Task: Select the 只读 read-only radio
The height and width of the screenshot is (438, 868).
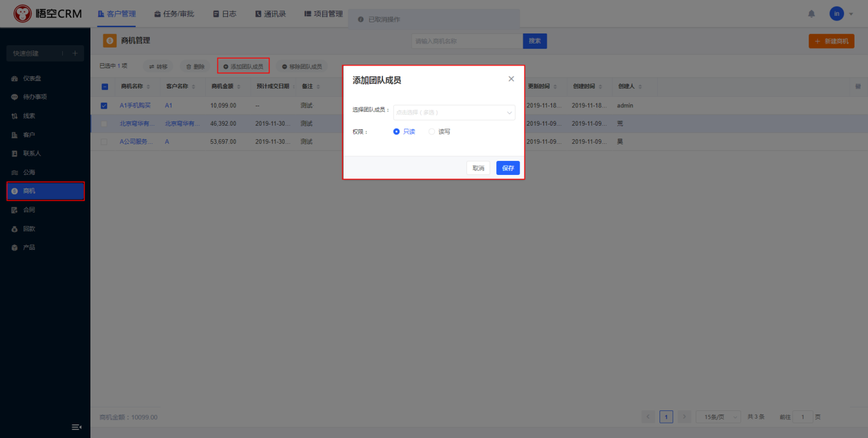Action: pos(404,132)
